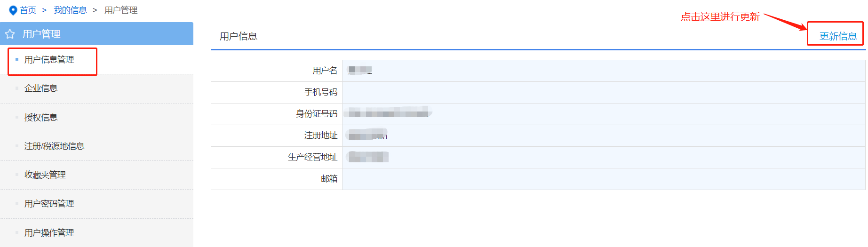Click the 用户信息 panel heading
The image size is (868, 247).
(x=239, y=36)
